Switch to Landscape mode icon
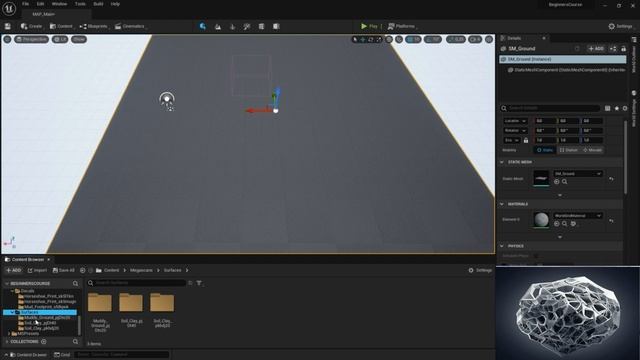 click(x=218, y=27)
